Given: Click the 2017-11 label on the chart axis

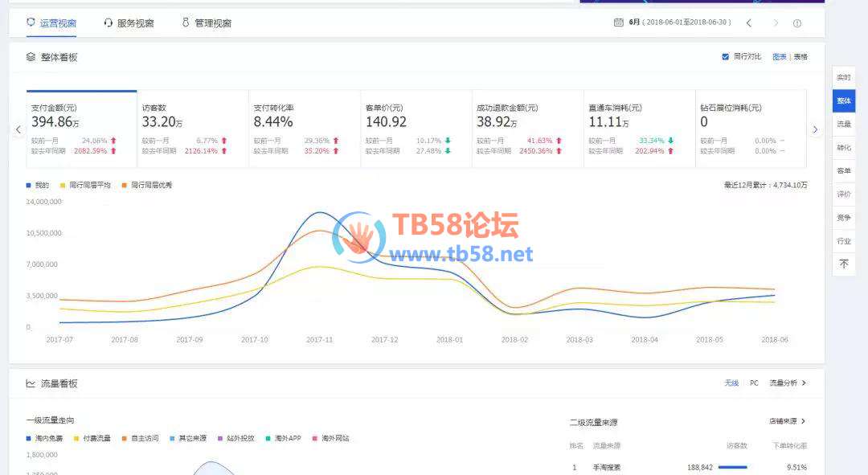Looking at the screenshot, I should pos(319,339).
